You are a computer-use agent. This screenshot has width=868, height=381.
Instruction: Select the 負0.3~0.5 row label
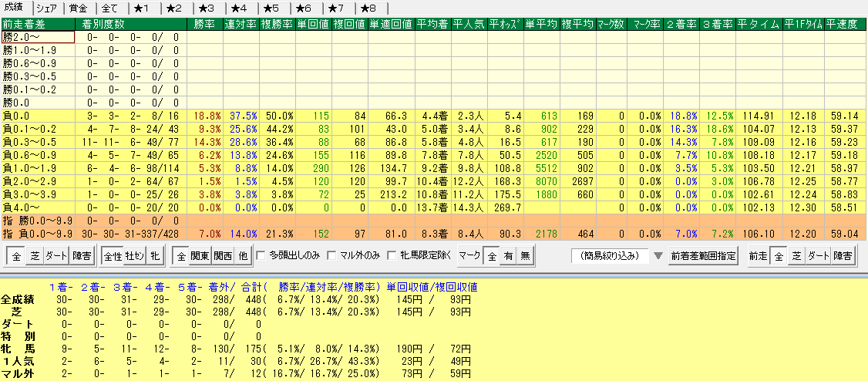pyautogui.click(x=38, y=142)
